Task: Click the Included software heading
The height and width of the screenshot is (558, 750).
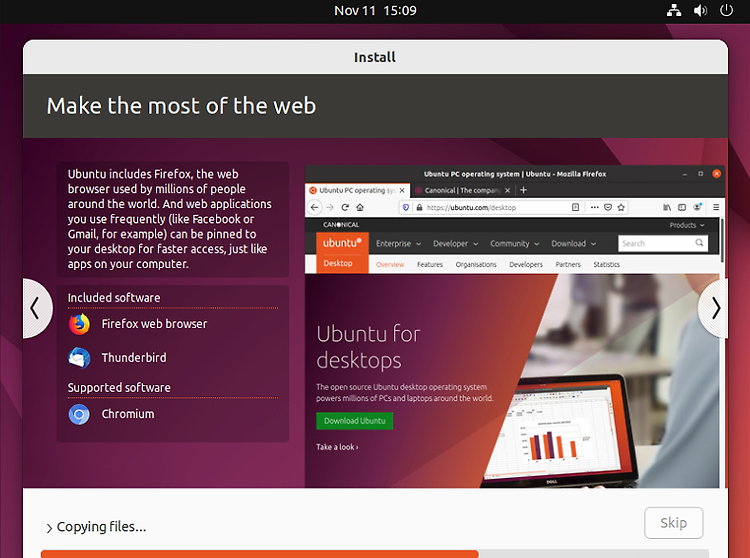Action: click(114, 297)
